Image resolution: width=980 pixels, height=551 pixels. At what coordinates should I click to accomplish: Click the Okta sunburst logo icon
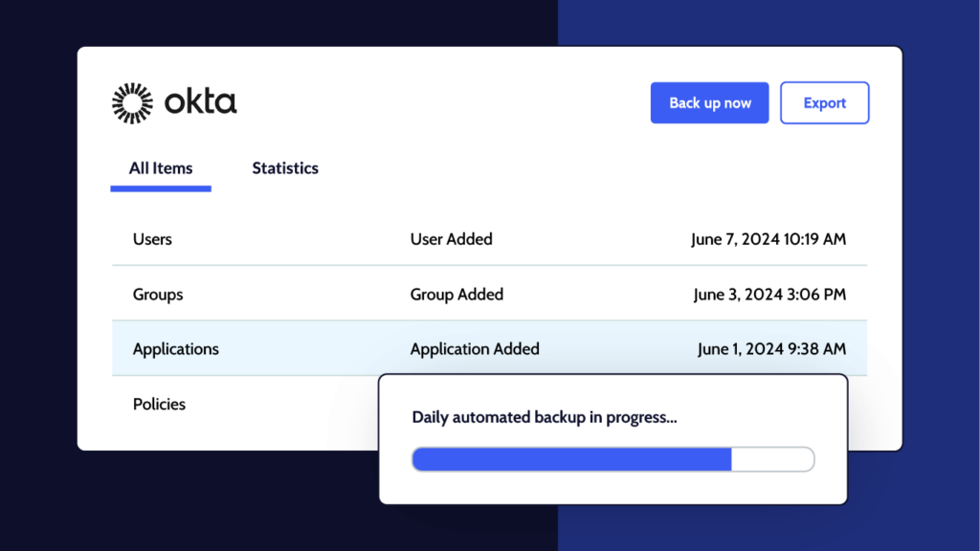132,102
